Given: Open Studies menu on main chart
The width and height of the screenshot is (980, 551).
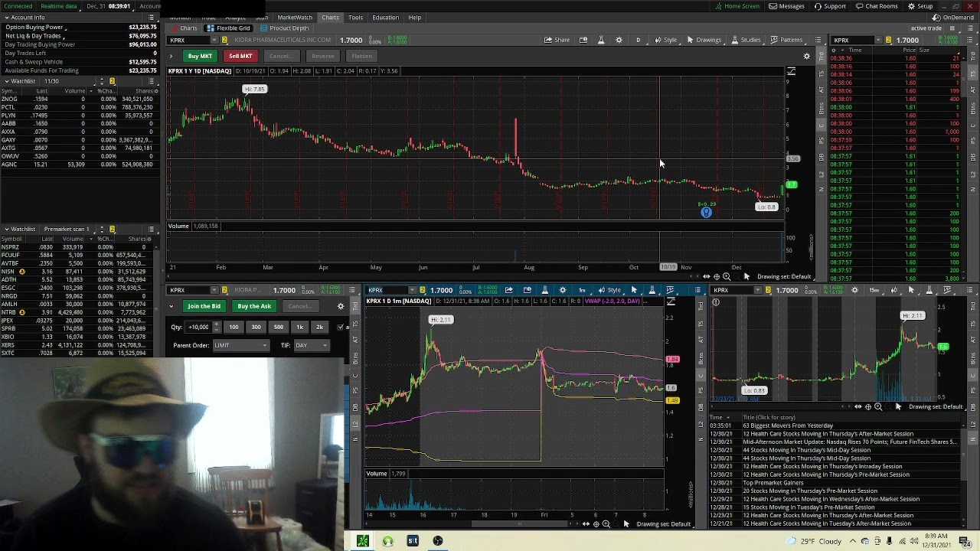Looking at the screenshot, I should 746,40.
